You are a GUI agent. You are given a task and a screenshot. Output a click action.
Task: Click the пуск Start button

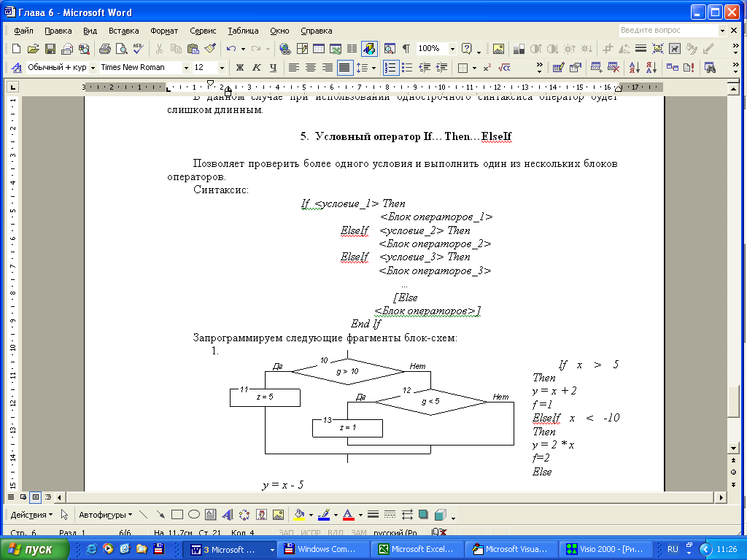coord(34,549)
